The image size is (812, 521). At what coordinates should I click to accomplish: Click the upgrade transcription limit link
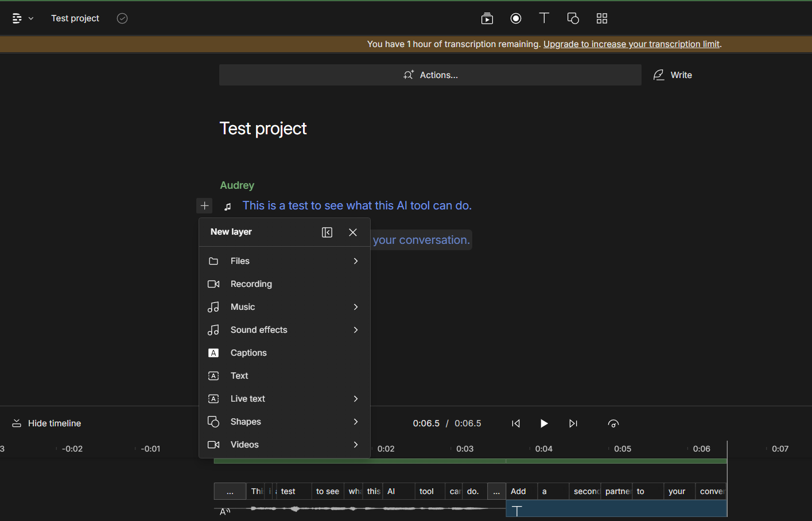click(631, 44)
